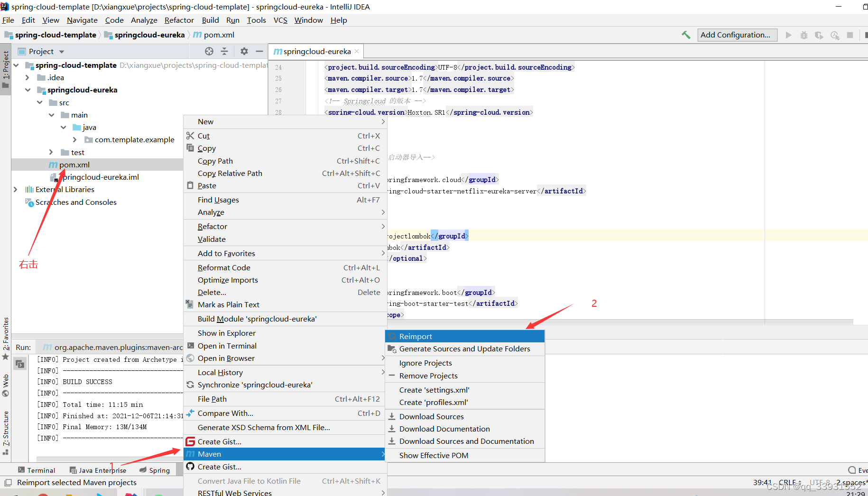The width and height of the screenshot is (868, 496).
Task: Click the Run play icon in toolbar
Action: 788,35
